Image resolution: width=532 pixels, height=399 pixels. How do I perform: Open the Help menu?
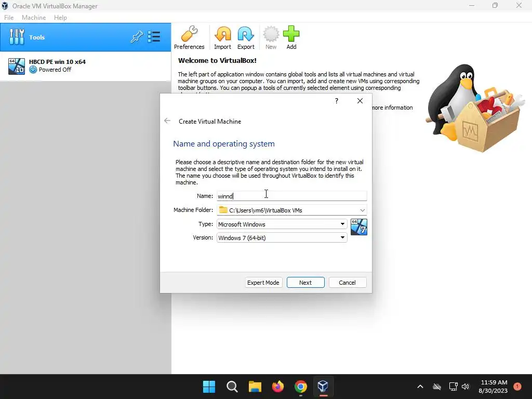click(60, 18)
